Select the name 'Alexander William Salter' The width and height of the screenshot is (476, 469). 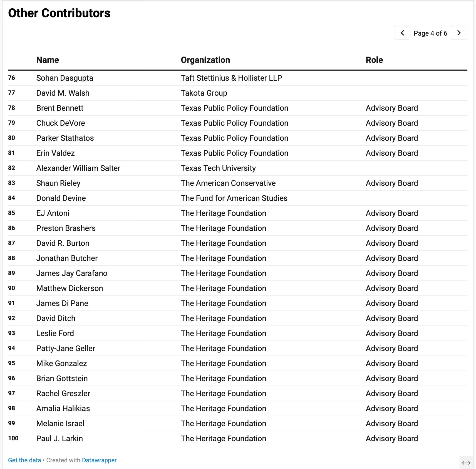tap(78, 168)
